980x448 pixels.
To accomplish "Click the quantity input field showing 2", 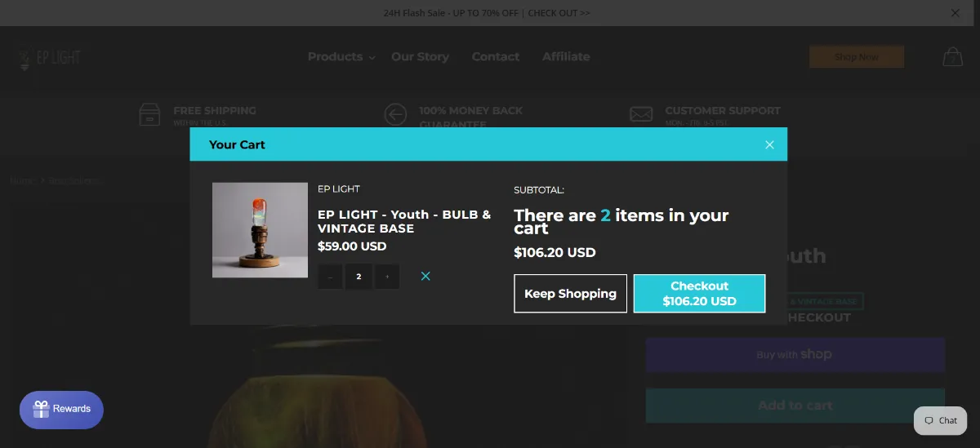I will [x=359, y=277].
